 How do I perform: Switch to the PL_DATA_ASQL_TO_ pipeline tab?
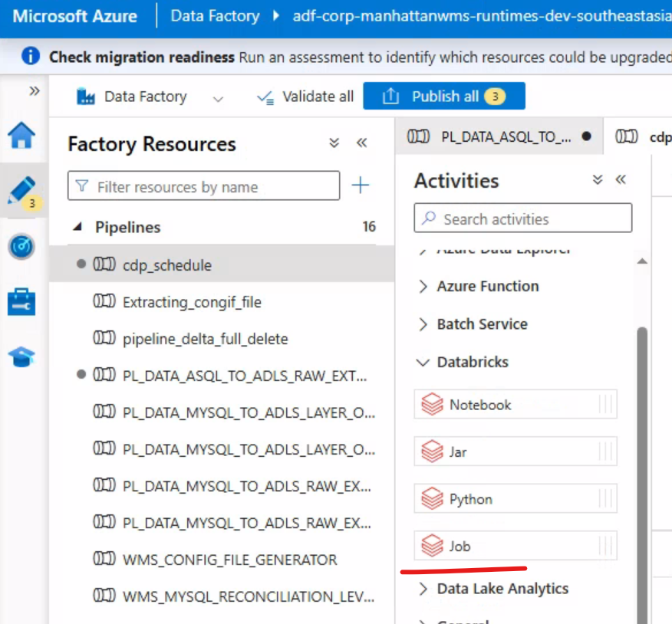[x=499, y=136]
